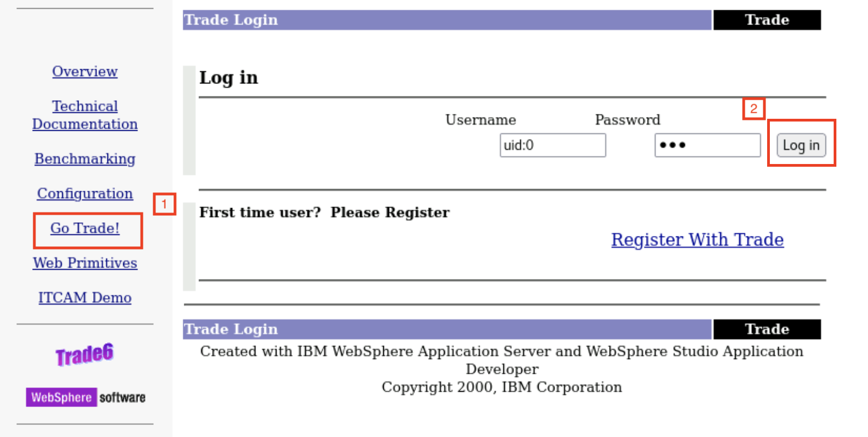Click the top black Trade label
868x437 pixels.
point(767,20)
